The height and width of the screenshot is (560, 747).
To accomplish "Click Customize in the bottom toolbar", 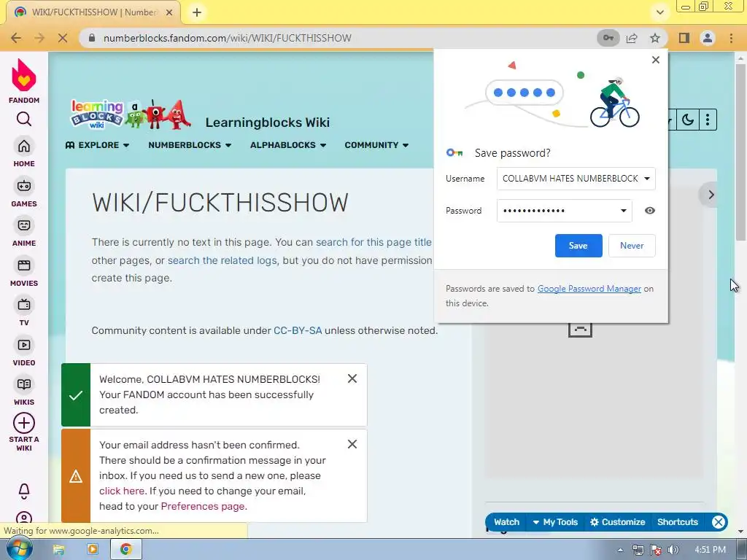I will (617, 522).
